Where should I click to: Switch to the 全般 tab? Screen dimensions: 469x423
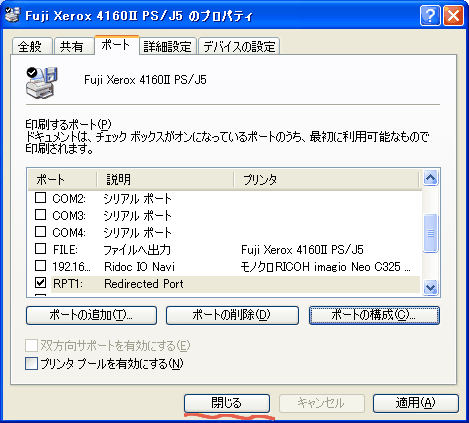(x=32, y=46)
